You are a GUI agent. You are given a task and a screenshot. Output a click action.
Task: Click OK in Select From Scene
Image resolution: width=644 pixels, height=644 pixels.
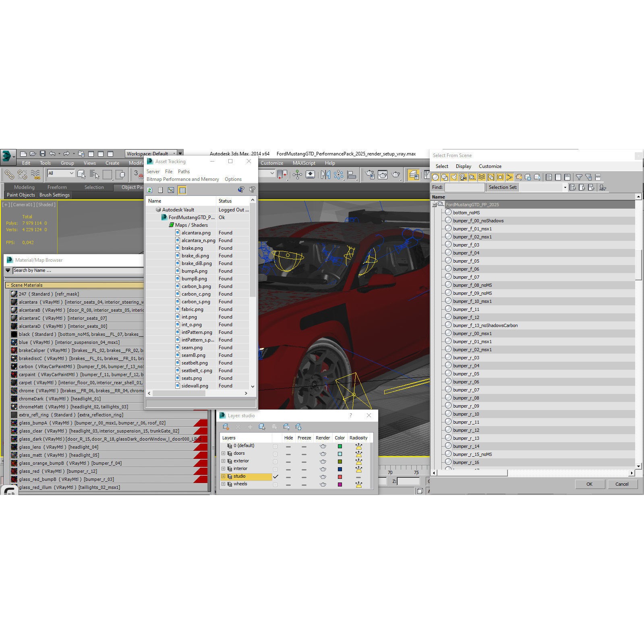tap(590, 484)
